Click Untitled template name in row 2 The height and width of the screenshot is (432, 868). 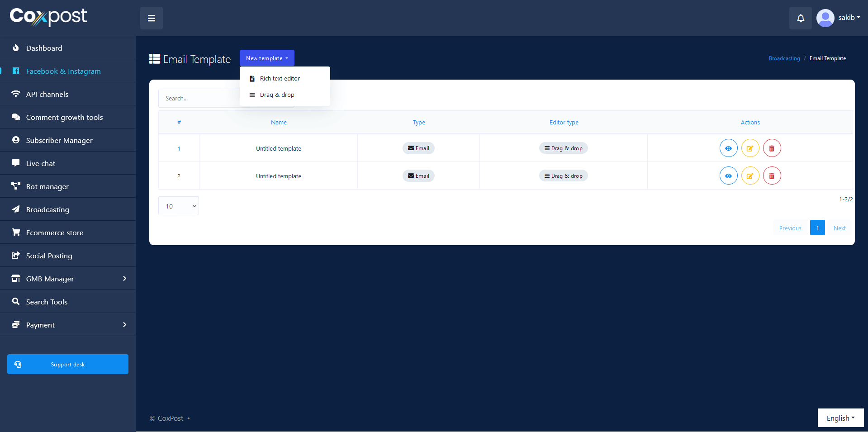point(279,176)
